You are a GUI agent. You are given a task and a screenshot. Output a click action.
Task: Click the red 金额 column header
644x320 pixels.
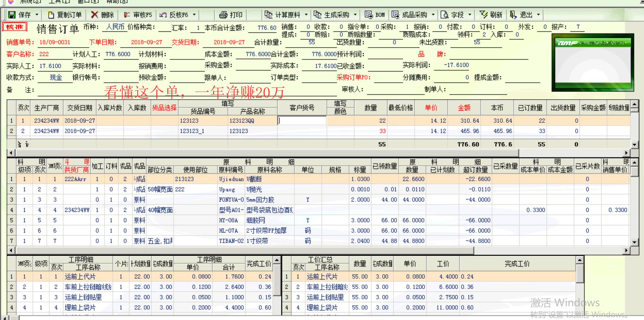464,108
